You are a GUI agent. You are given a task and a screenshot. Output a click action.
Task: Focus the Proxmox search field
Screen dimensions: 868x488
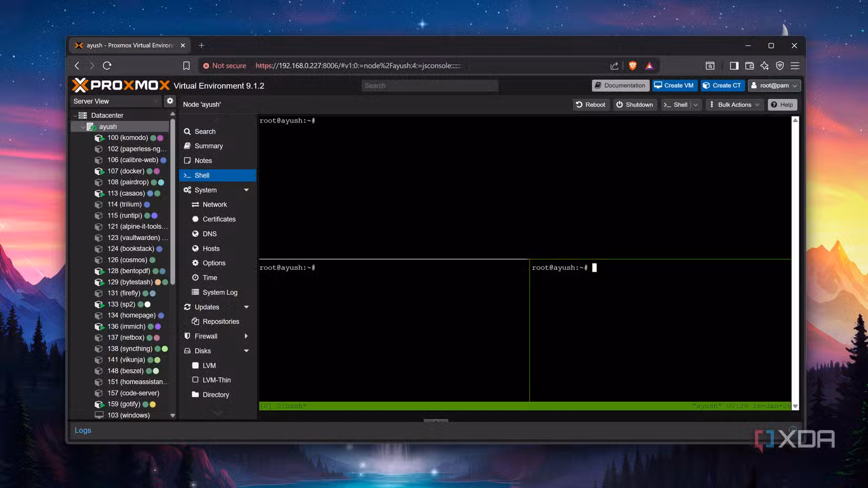point(430,85)
